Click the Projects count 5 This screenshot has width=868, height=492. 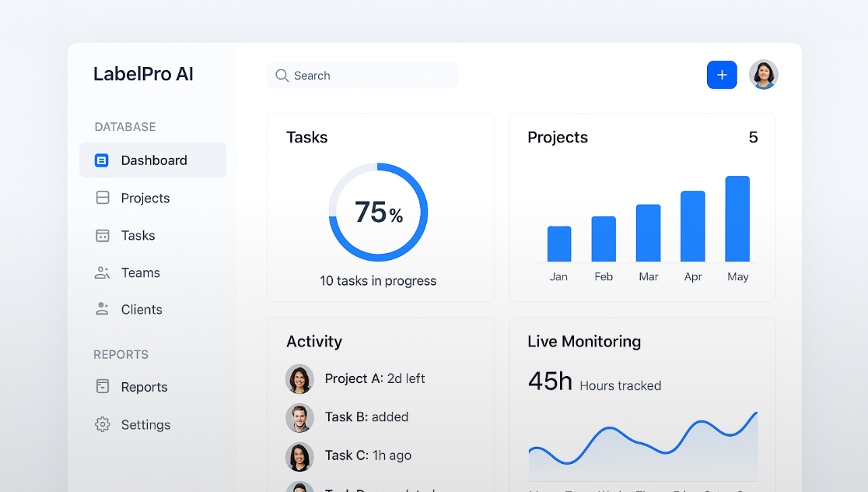point(753,138)
